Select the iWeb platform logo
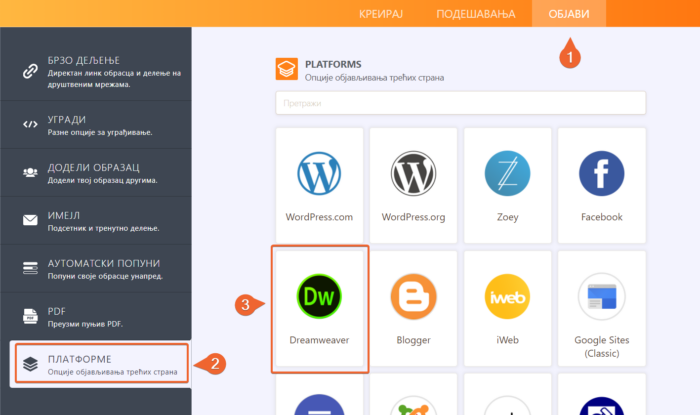The width and height of the screenshot is (700, 415). tap(508, 296)
